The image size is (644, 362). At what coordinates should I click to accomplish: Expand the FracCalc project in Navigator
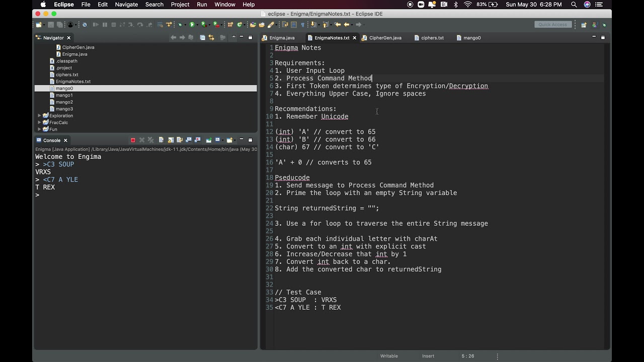pyautogui.click(x=39, y=123)
